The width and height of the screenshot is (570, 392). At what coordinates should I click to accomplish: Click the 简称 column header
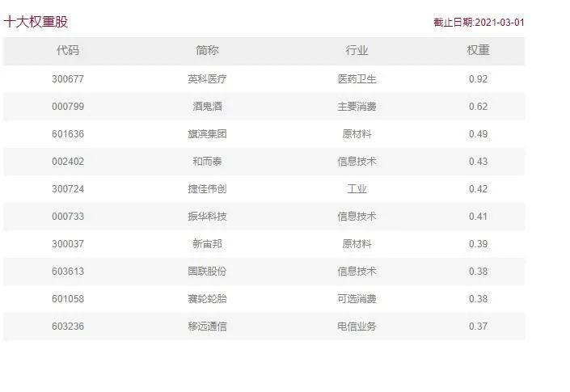(207, 50)
